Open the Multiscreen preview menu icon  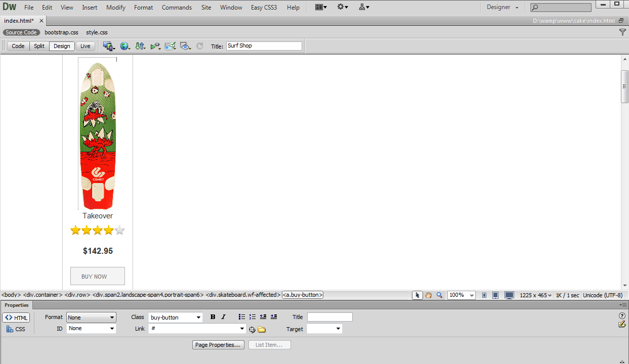point(109,46)
